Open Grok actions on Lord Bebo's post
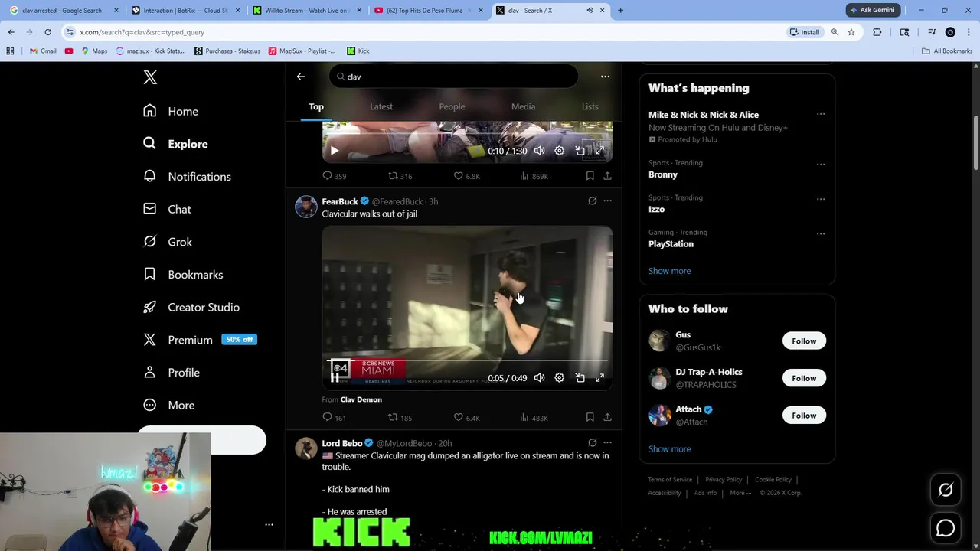This screenshot has height=551, width=980. tap(592, 442)
